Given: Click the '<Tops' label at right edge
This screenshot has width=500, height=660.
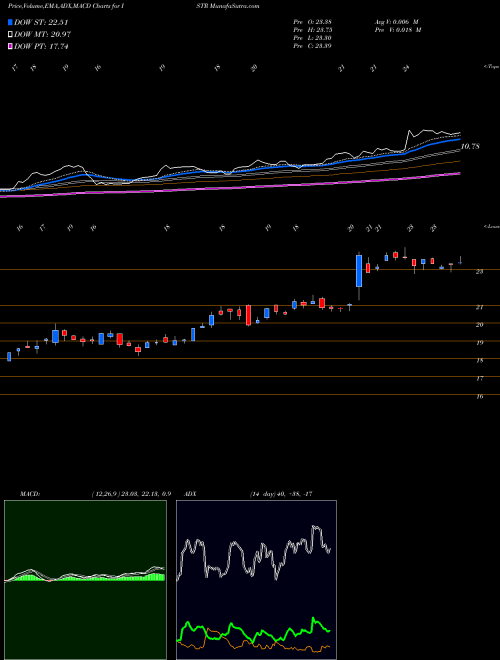Looking at the screenshot, I should [x=491, y=67].
